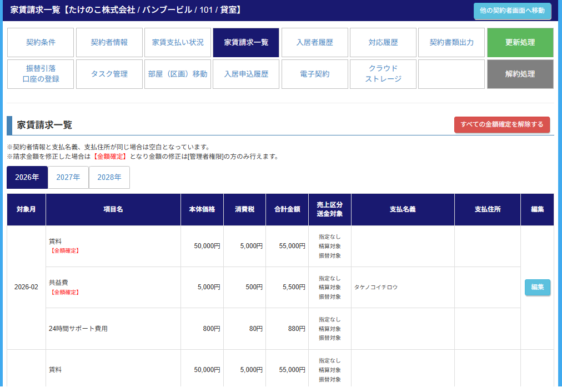Open the 契約条件 tab
The width and height of the screenshot is (562, 392).
(x=41, y=42)
